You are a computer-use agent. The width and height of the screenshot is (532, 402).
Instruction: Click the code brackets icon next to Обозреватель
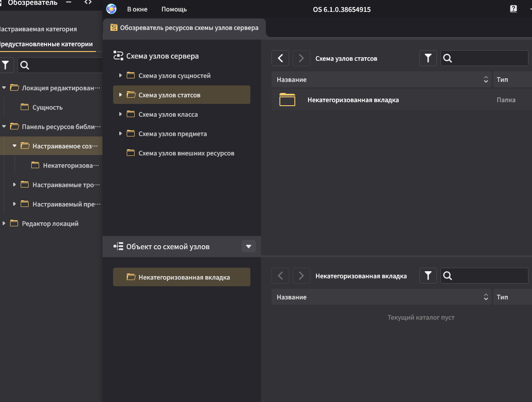click(x=88, y=3)
